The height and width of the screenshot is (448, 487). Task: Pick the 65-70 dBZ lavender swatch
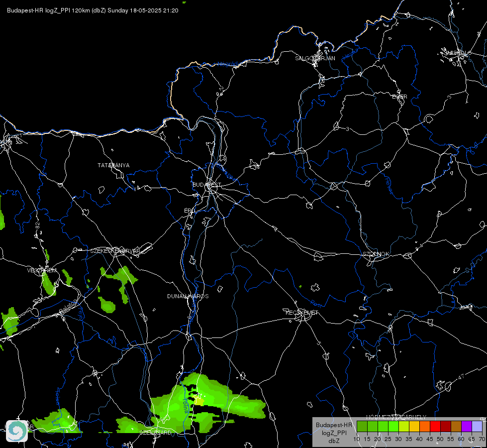coord(477,426)
